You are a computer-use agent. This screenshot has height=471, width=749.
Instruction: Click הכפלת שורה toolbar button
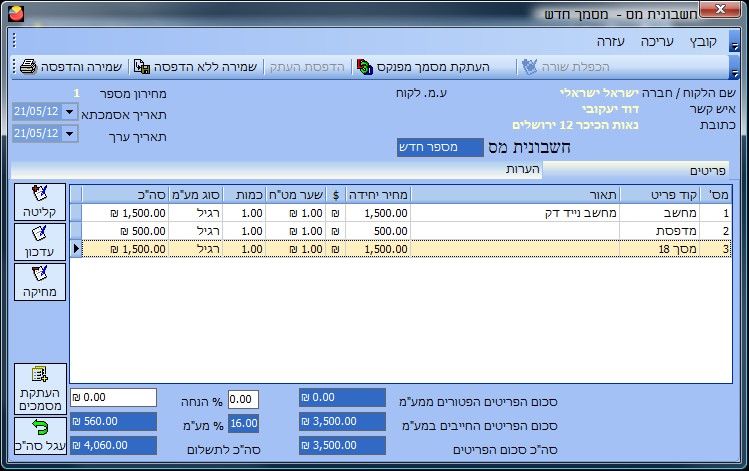566,66
